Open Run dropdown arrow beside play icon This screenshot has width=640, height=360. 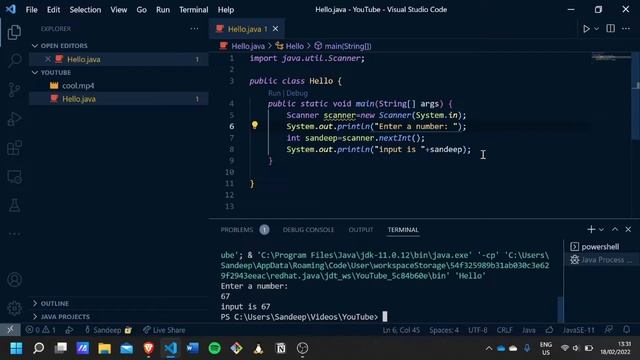596,29
